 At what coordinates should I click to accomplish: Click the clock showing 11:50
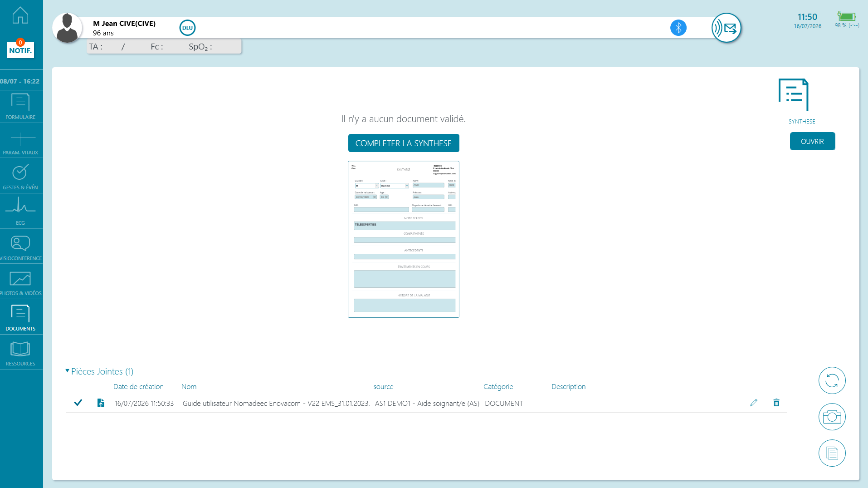pyautogui.click(x=807, y=17)
